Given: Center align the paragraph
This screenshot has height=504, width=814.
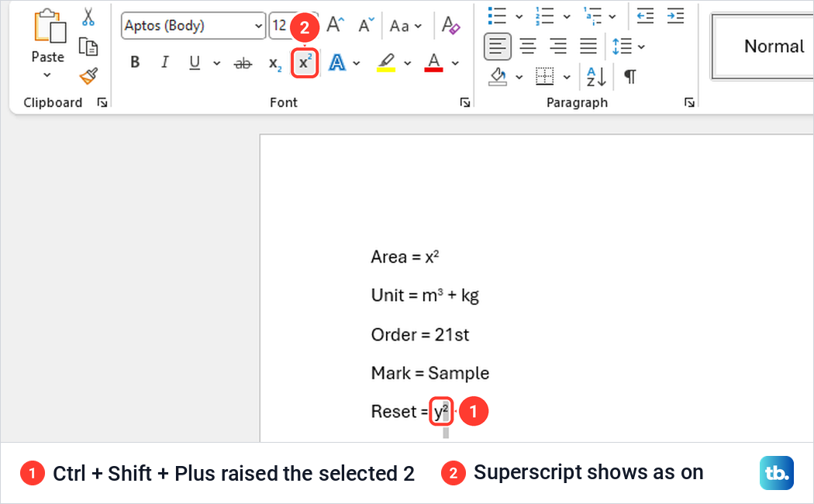Looking at the screenshot, I should click(528, 47).
